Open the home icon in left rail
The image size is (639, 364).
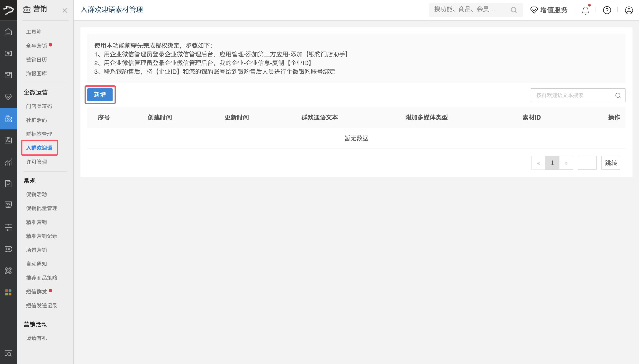click(8, 32)
